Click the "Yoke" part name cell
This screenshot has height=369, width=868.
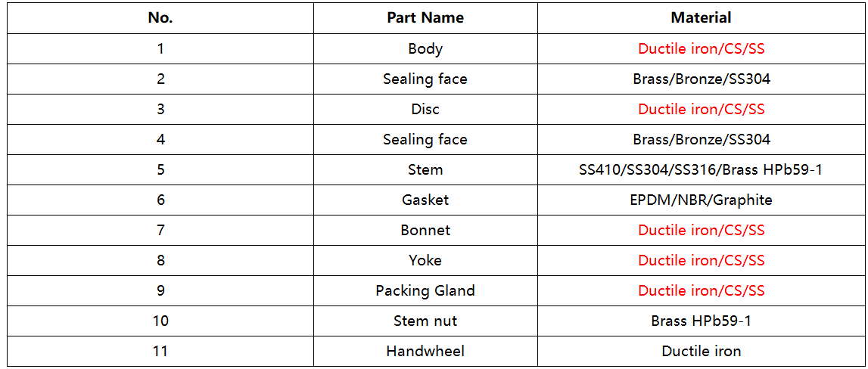[x=425, y=261]
